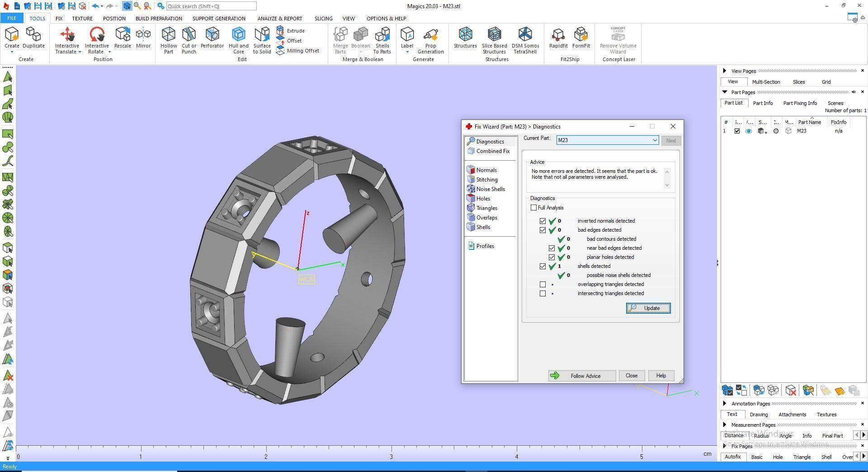Select Combined Fix in Fix Wizard
Screen dimensions: 868x472
click(x=488, y=151)
